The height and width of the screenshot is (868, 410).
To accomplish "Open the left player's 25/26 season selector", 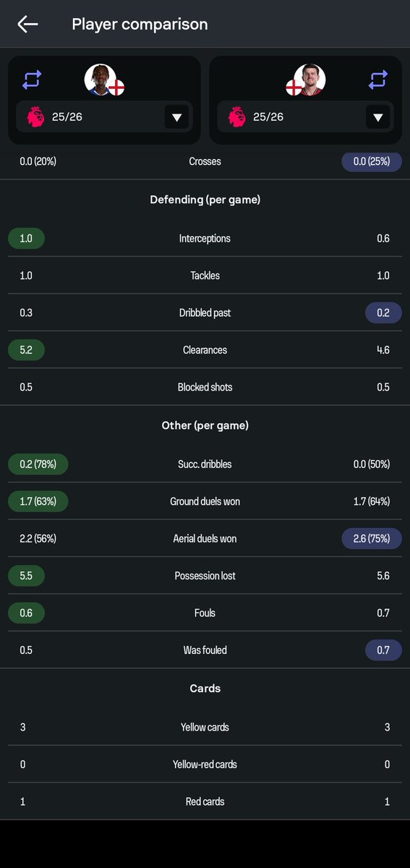I will pos(104,116).
